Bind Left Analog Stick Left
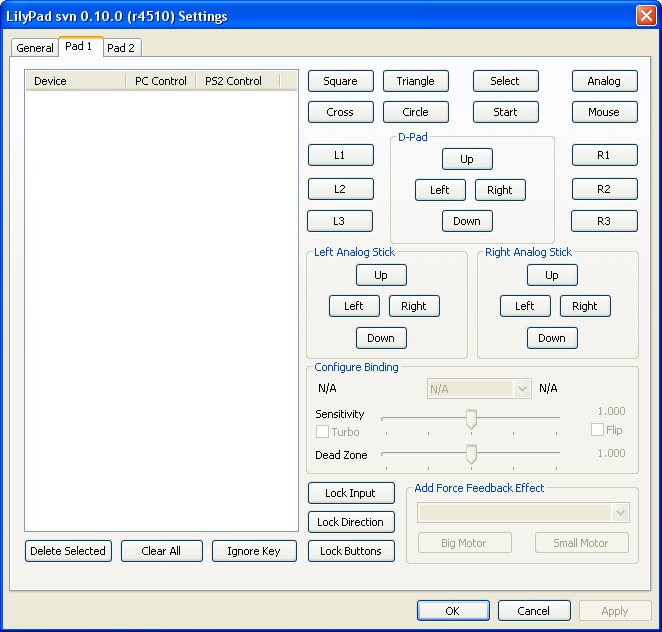This screenshot has width=662, height=632. 354,306
